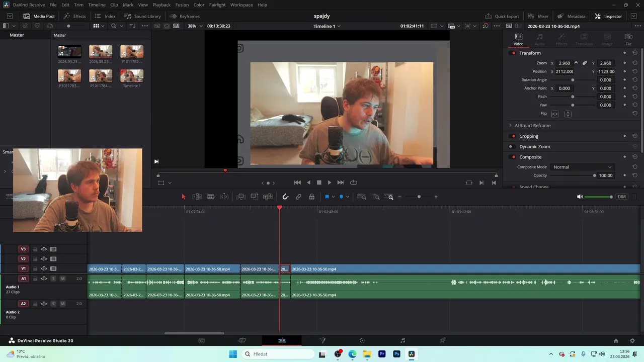Open Project Settings gear icon

pos(633,340)
